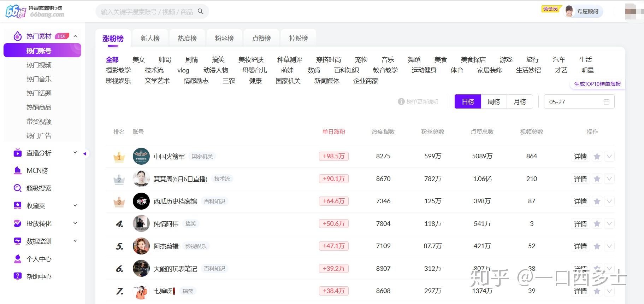Toggle favorite star for 纯情阿伟
644x304 pixels.
597,224
